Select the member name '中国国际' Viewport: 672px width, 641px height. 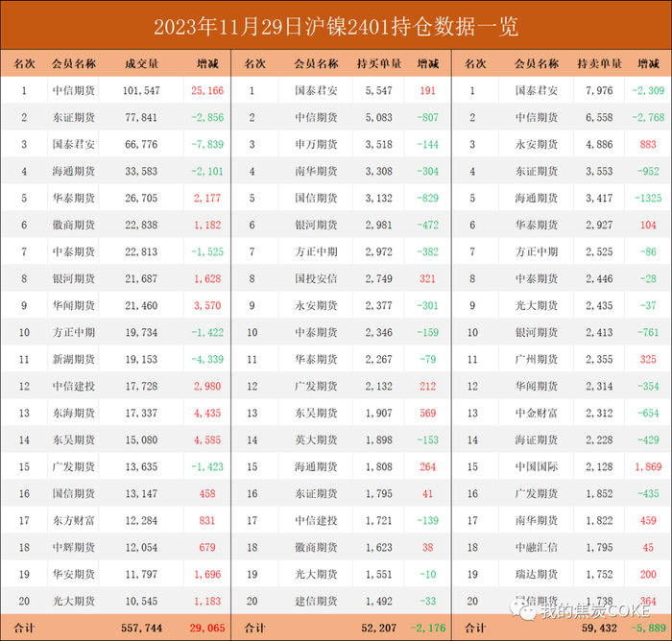point(537,467)
